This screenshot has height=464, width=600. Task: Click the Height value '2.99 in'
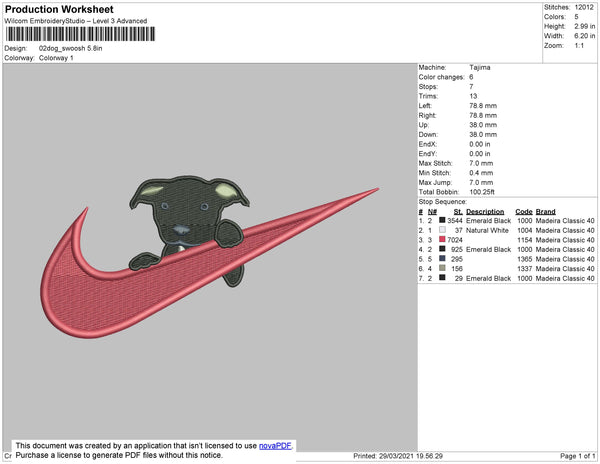(584, 26)
